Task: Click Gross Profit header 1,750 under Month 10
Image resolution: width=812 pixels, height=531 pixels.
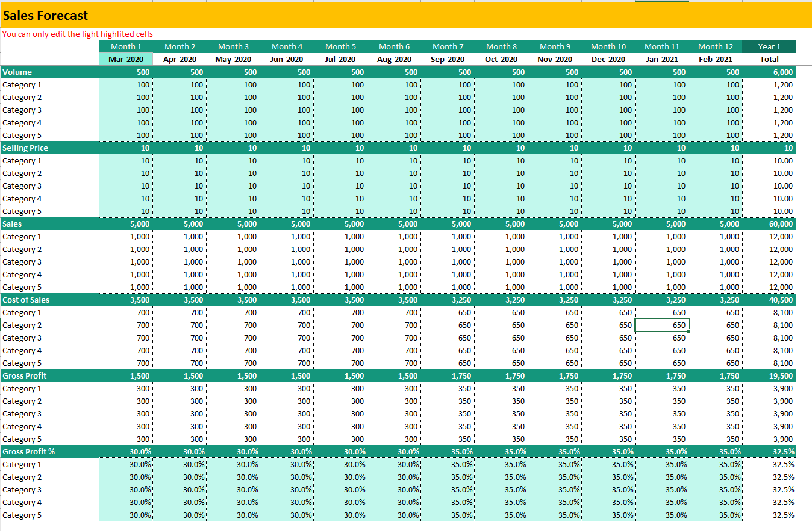Action: coord(608,375)
